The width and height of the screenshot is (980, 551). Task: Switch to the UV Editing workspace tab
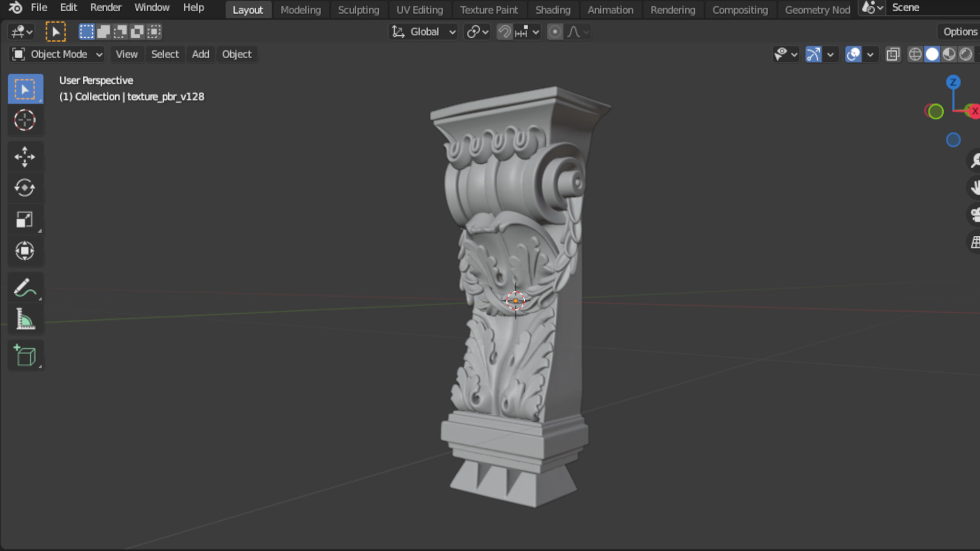[x=420, y=10]
